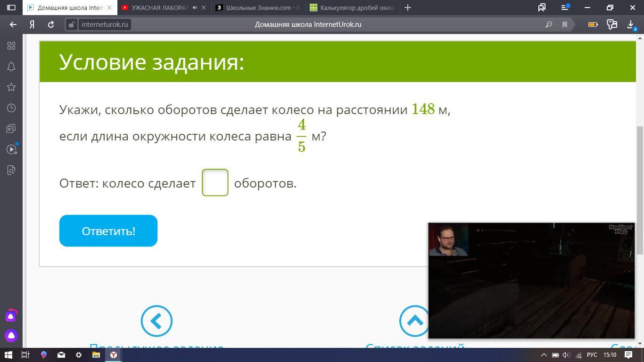Open favorites star in sidebar
Image resolution: width=644 pixels, height=362 pixels.
(11, 87)
